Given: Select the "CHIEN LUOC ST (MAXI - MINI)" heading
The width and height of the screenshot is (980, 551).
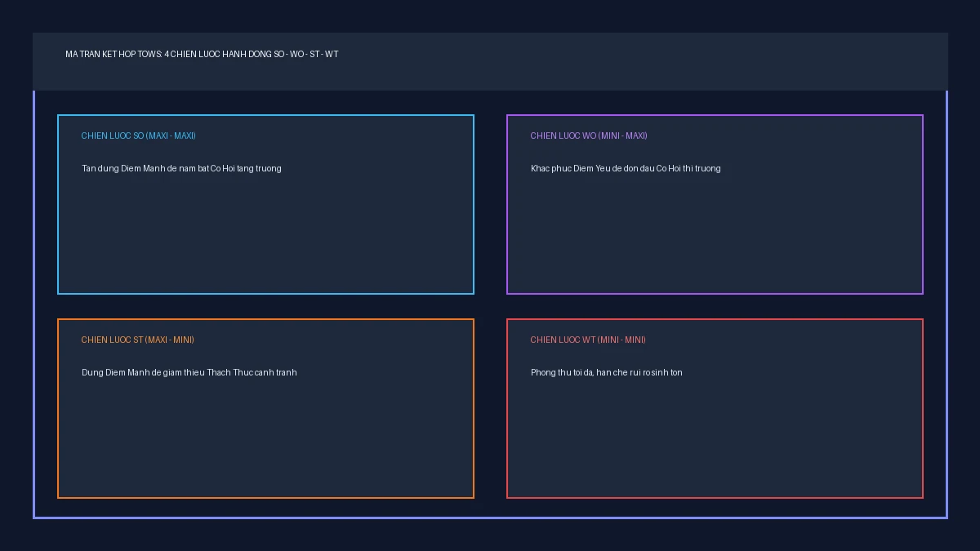Looking at the screenshot, I should pos(138,340).
